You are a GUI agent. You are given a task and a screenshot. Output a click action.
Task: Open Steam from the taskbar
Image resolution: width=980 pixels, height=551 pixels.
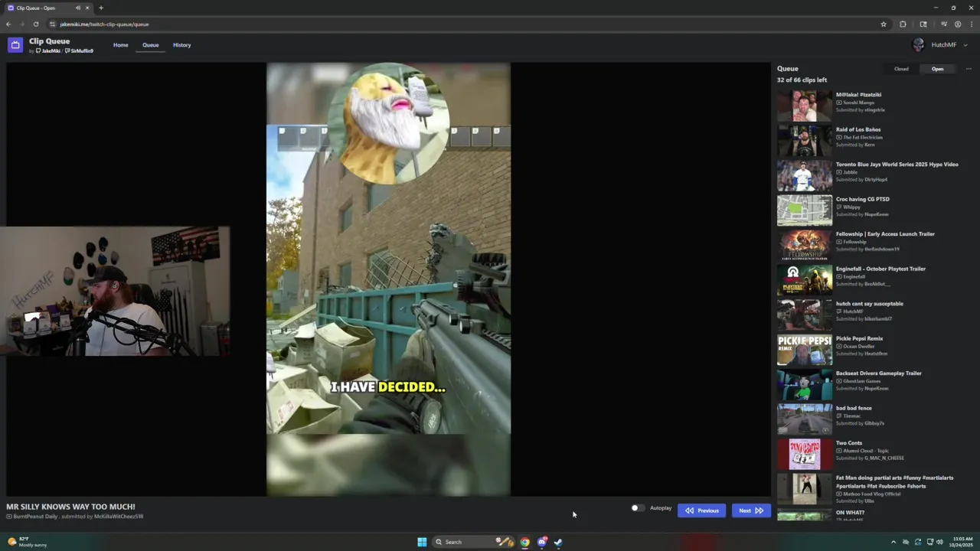(x=558, y=542)
